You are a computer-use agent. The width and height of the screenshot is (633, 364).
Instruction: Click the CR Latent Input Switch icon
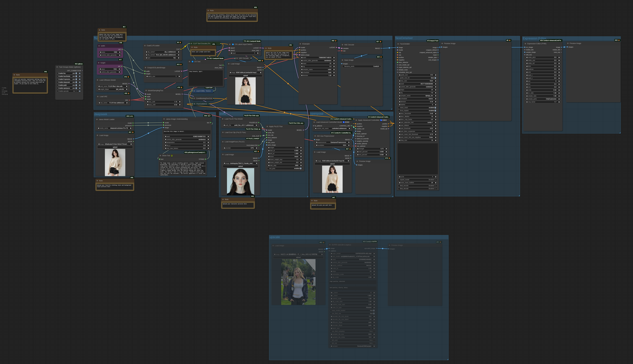click(x=233, y=44)
